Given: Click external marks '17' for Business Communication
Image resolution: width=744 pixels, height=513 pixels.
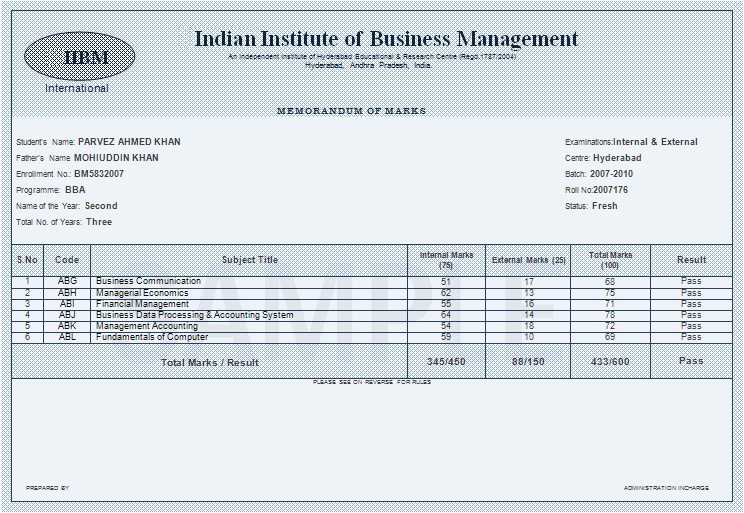Looking at the screenshot, I should (529, 281).
